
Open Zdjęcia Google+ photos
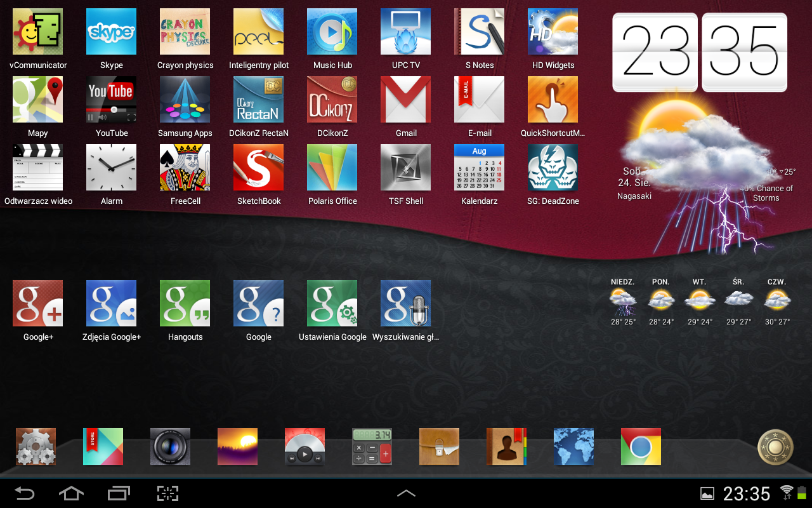tap(112, 304)
